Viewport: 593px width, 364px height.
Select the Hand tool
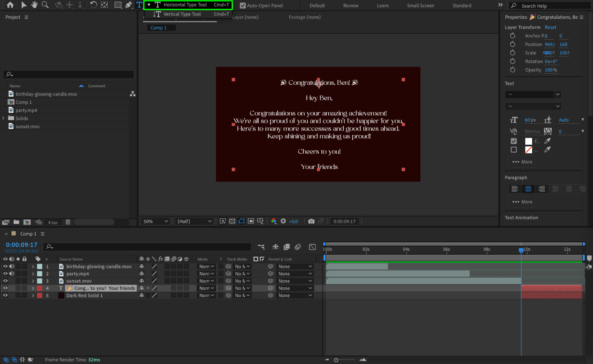point(34,5)
